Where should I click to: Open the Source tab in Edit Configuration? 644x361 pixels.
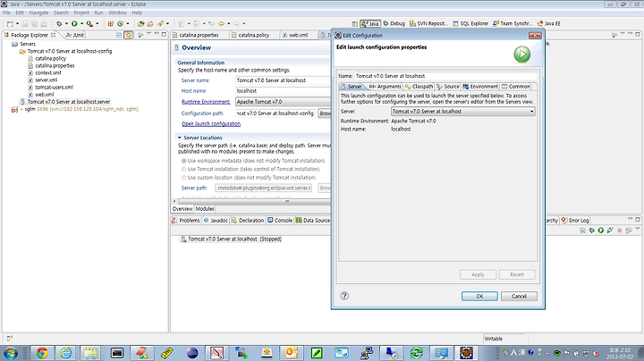click(x=448, y=87)
